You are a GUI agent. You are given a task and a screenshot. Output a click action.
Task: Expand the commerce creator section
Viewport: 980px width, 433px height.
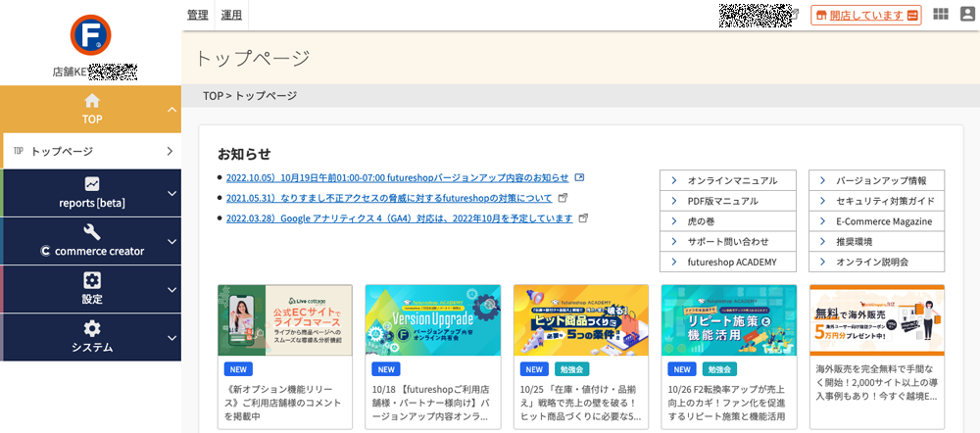tap(172, 242)
